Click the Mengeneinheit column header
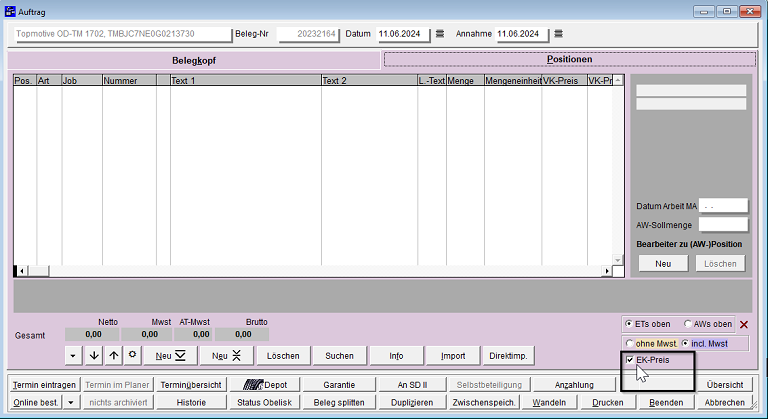The image size is (768, 419). (513, 80)
